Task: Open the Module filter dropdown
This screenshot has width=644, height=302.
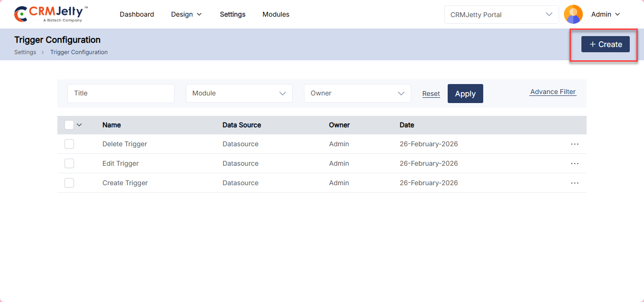Action: pyautogui.click(x=239, y=93)
